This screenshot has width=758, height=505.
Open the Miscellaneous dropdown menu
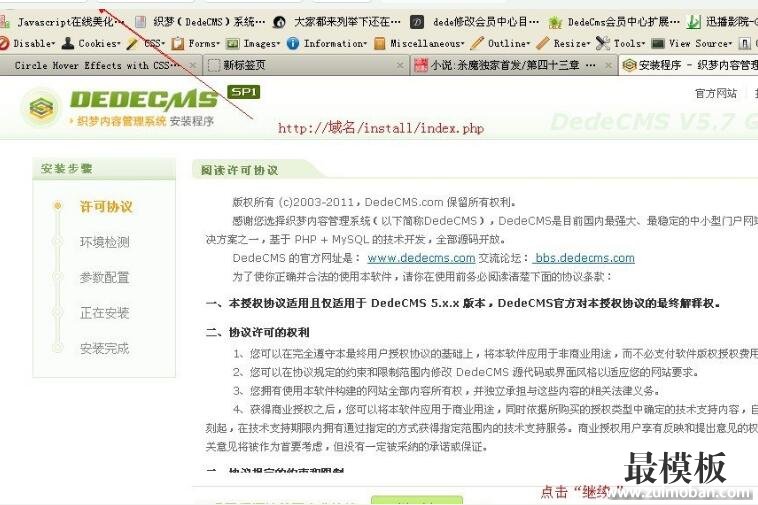pyautogui.click(x=427, y=43)
